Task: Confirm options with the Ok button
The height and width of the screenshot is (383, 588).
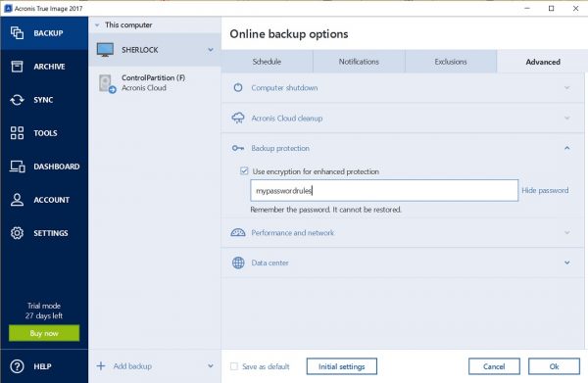Action: tap(554, 366)
